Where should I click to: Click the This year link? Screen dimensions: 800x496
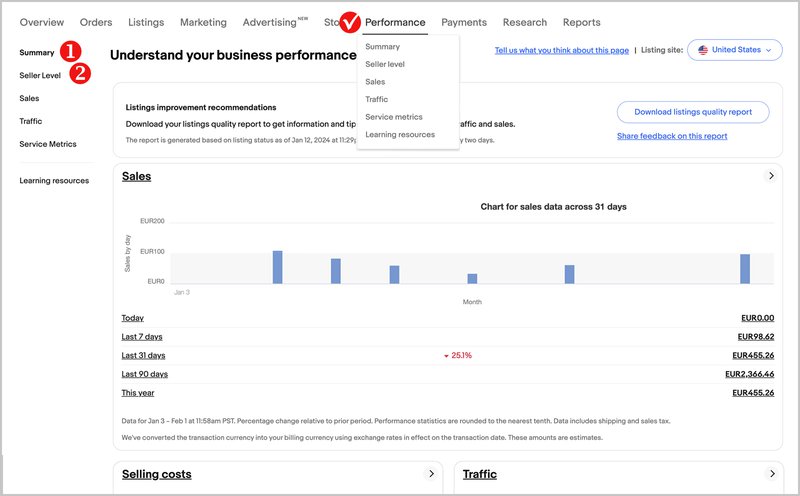pyautogui.click(x=138, y=393)
